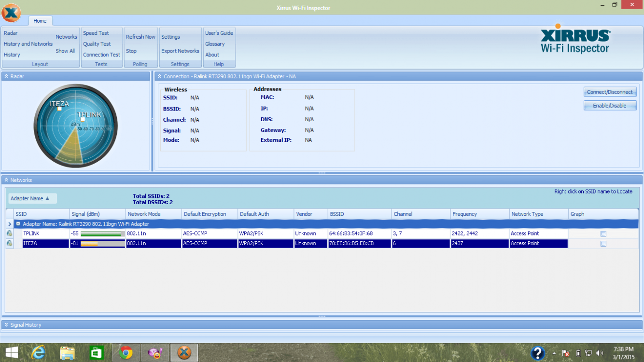
Task: Sort by Network Type column header
Action: click(539, 214)
